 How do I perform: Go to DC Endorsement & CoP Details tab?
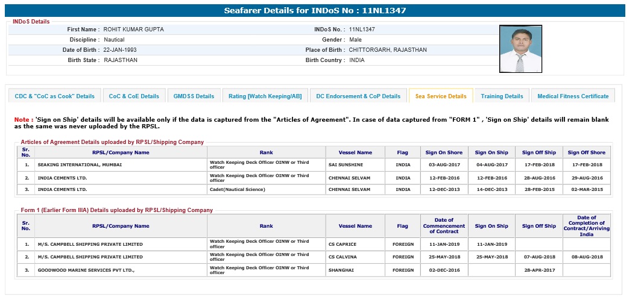click(x=358, y=96)
